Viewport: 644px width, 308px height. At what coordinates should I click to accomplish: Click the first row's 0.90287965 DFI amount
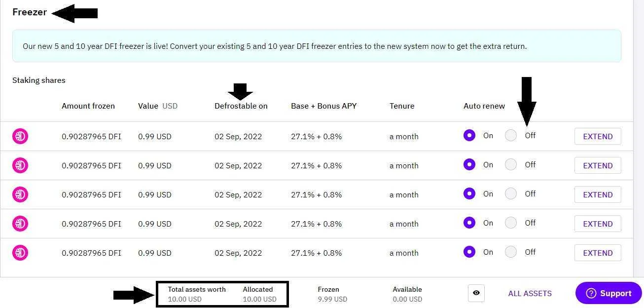pyautogui.click(x=91, y=136)
